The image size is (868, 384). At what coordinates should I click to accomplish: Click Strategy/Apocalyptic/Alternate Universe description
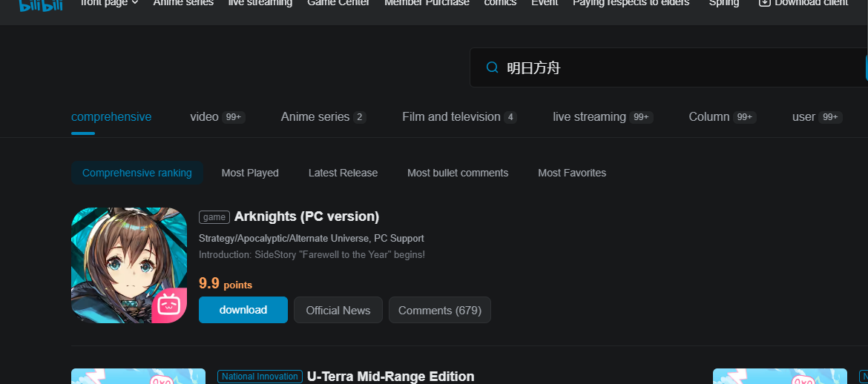tap(311, 239)
